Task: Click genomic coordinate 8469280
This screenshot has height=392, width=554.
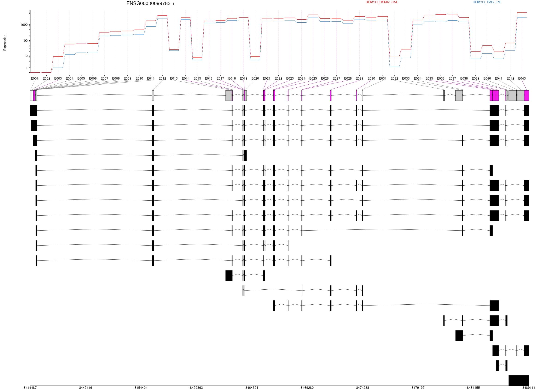Action: click(x=307, y=388)
